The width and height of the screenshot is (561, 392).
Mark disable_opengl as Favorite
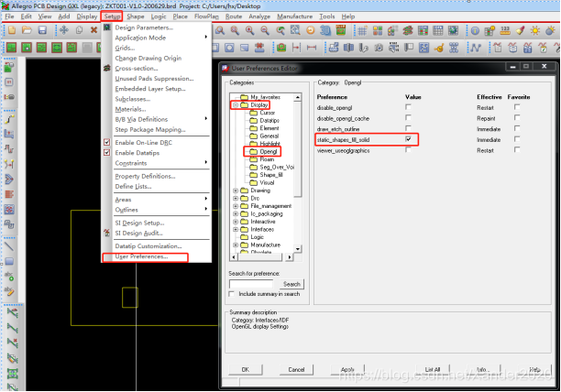[517, 107]
